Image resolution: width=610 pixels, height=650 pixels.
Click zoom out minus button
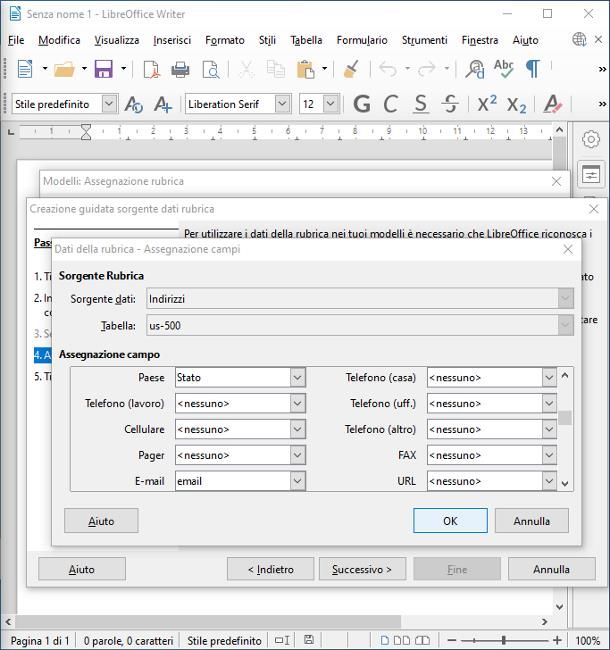pyautogui.click(x=452, y=640)
